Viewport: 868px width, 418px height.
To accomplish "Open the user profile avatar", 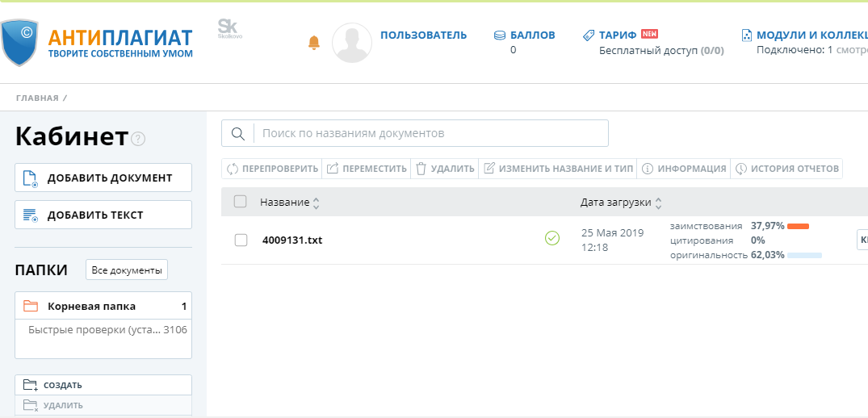I will click(352, 43).
